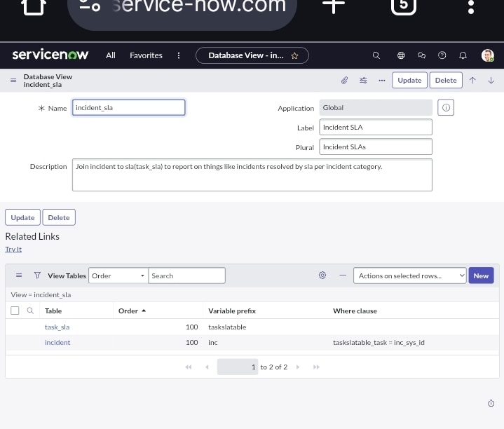Open Actions on selected rows dropdown
504x429 pixels.
click(409, 275)
